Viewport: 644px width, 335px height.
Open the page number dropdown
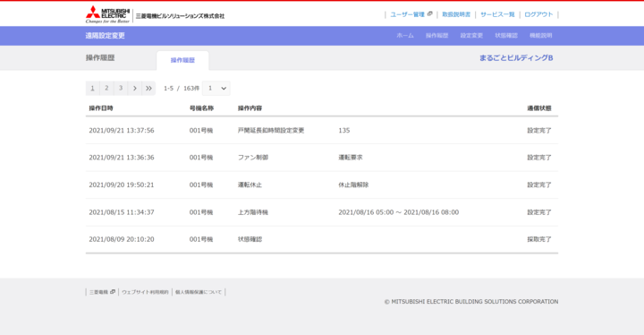click(x=216, y=88)
